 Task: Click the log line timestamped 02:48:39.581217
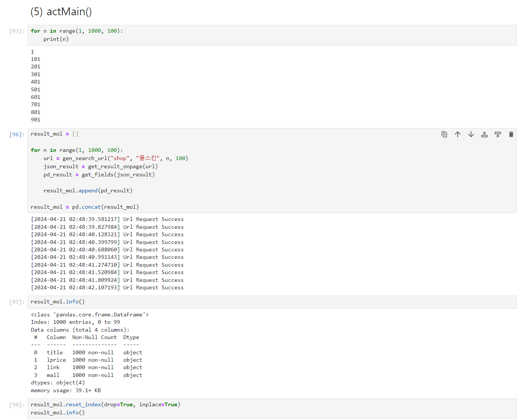[x=107, y=219]
